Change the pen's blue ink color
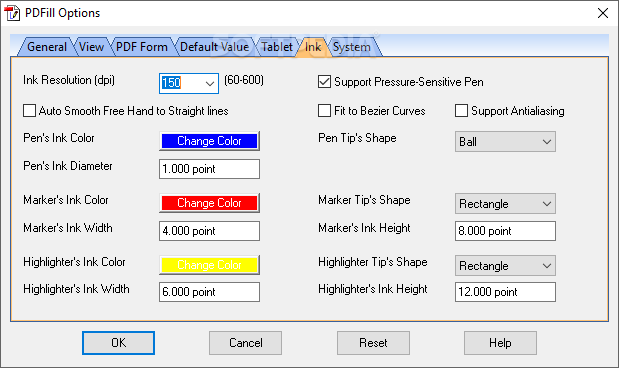The height and width of the screenshot is (368, 619). click(x=209, y=141)
